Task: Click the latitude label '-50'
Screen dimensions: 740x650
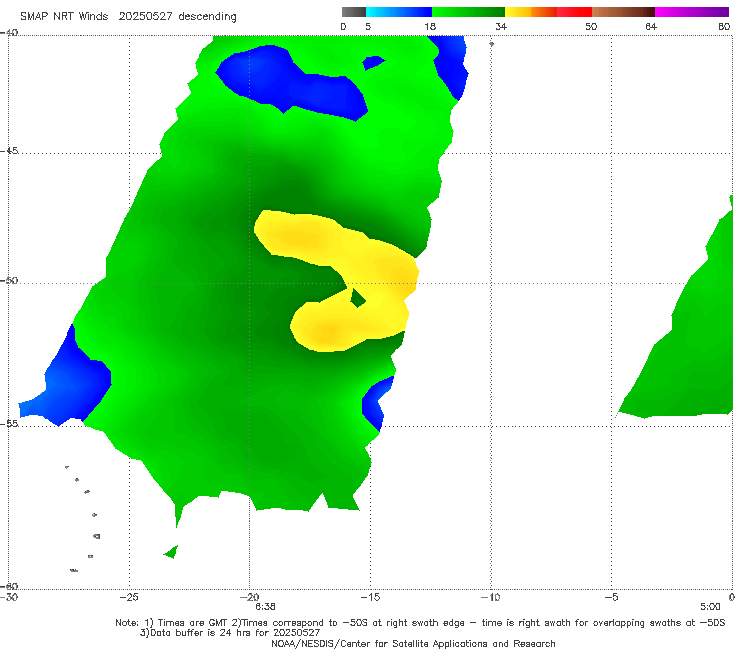Action: [x=9, y=280]
